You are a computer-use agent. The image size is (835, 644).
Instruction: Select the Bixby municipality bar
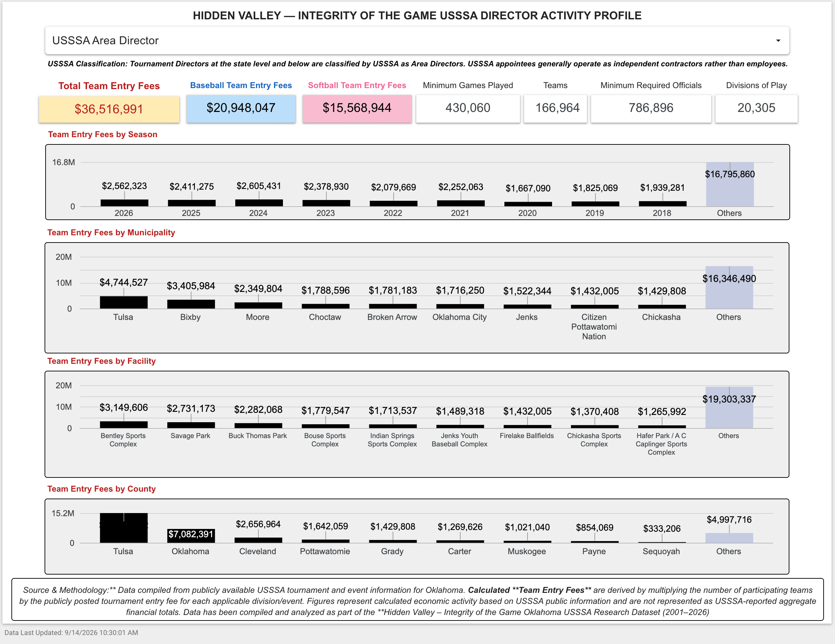191,304
